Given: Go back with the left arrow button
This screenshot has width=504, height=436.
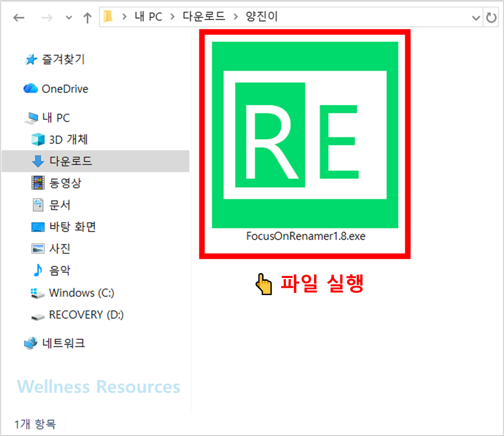Looking at the screenshot, I should 19,17.
